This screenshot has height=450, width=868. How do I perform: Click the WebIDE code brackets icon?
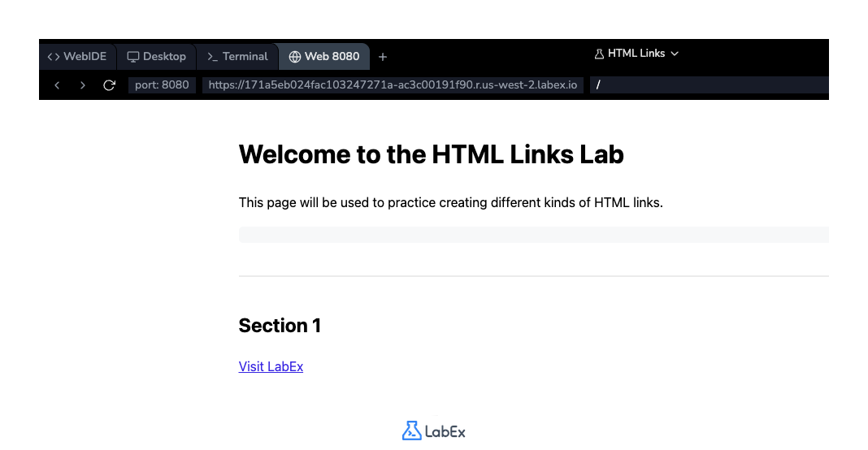54,57
